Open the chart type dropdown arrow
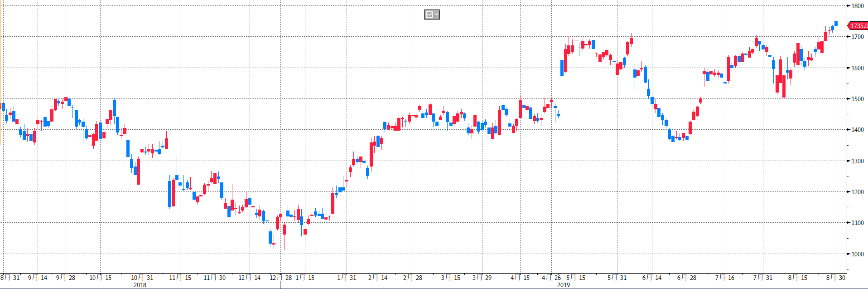The height and width of the screenshot is (289, 868). pyautogui.click(x=436, y=15)
